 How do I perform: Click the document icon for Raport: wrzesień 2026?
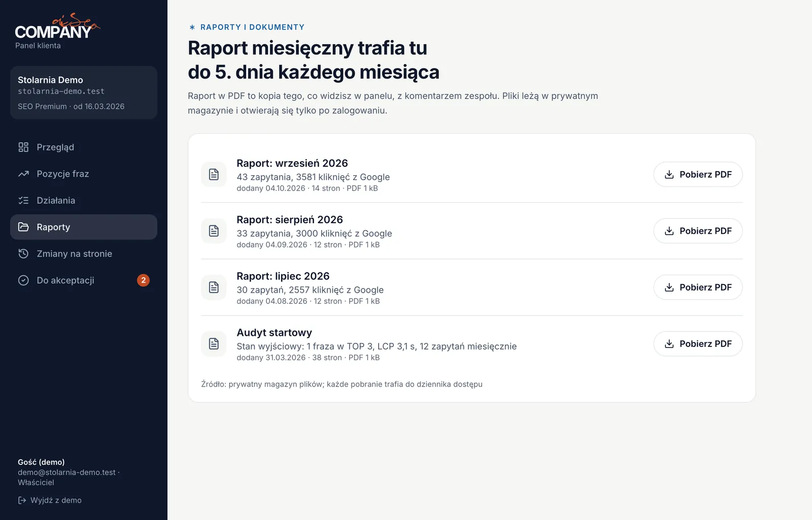pos(214,175)
